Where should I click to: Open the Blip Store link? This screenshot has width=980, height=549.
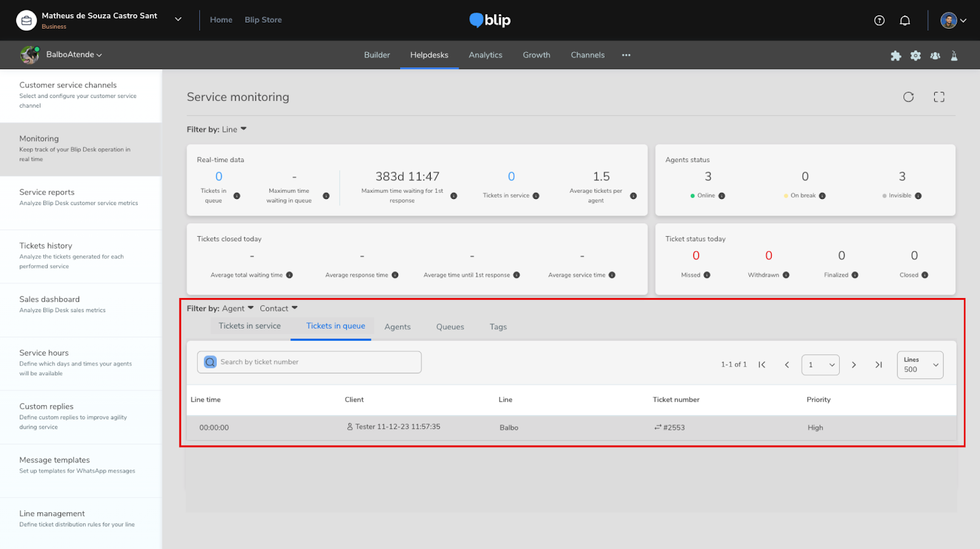pyautogui.click(x=263, y=20)
